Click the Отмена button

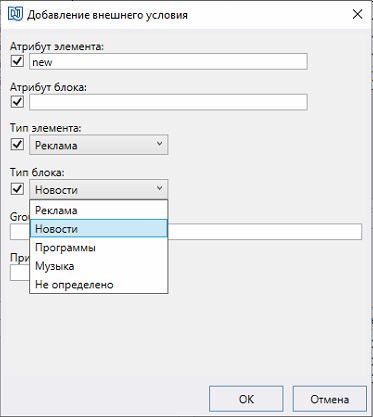pyautogui.click(x=330, y=399)
